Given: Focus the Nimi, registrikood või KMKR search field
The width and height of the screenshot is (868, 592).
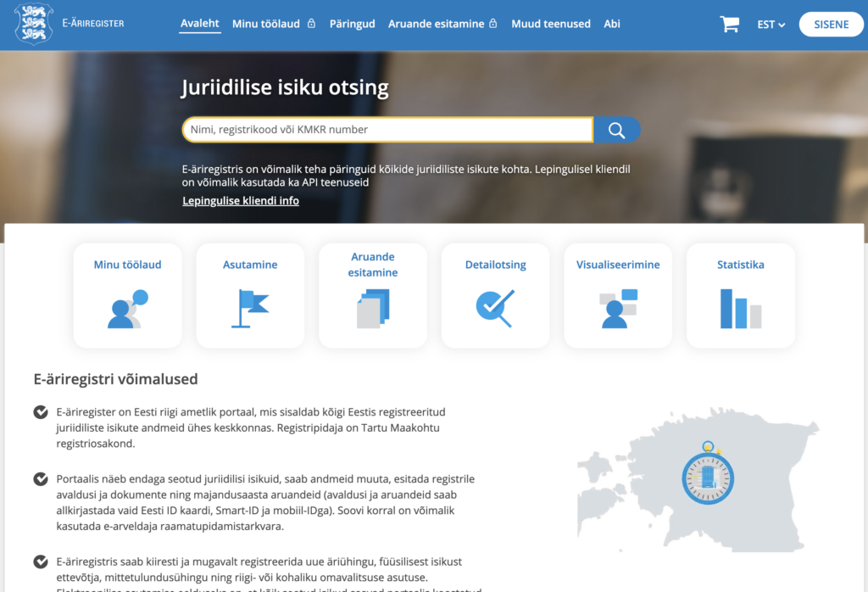Looking at the screenshot, I should coord(387,130).
